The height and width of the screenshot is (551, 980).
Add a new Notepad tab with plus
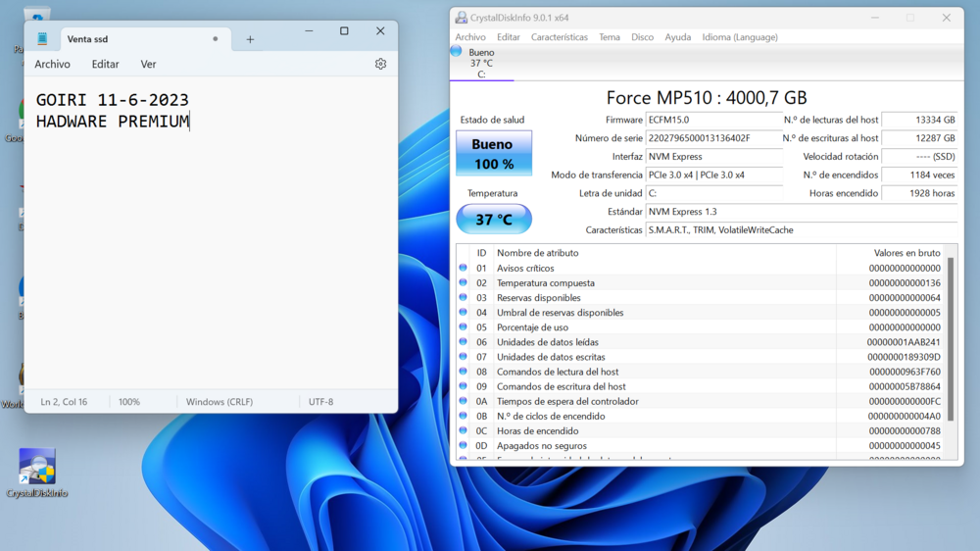[x=250, y=39]
